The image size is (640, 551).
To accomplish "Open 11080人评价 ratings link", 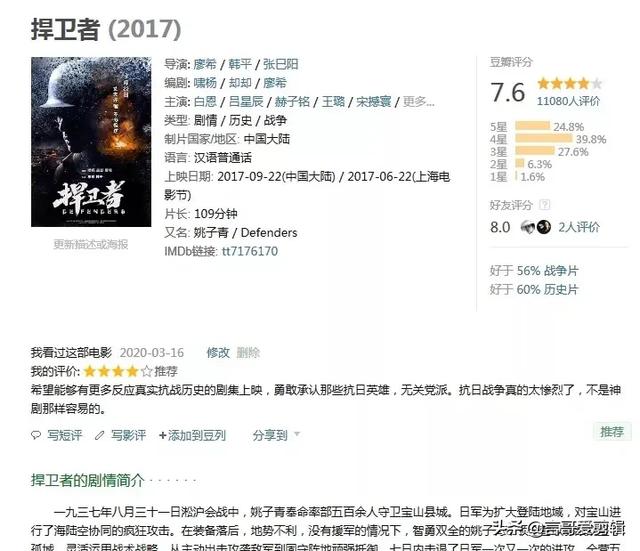I will 568,101.
